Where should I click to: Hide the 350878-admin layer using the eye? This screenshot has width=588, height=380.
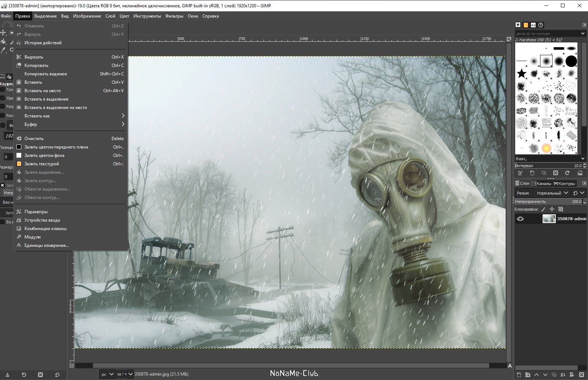point(520,219)
